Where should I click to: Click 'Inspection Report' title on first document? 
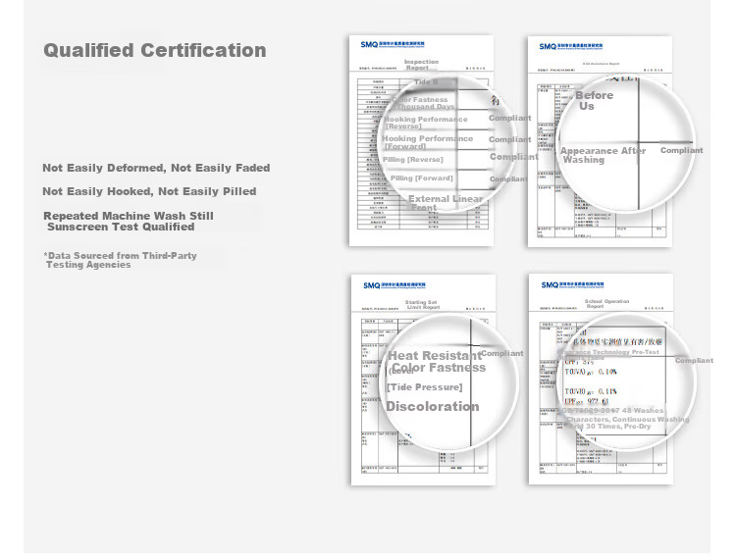[421, 65]
